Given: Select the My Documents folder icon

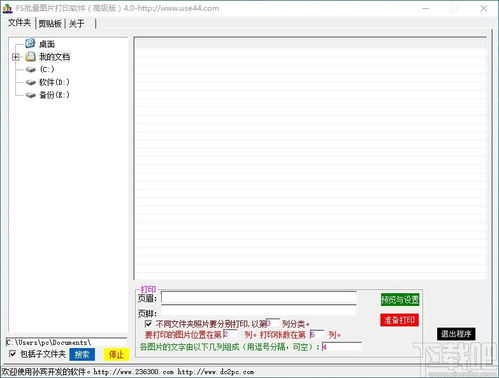Looking at the screenshot, I should [30, 56].
